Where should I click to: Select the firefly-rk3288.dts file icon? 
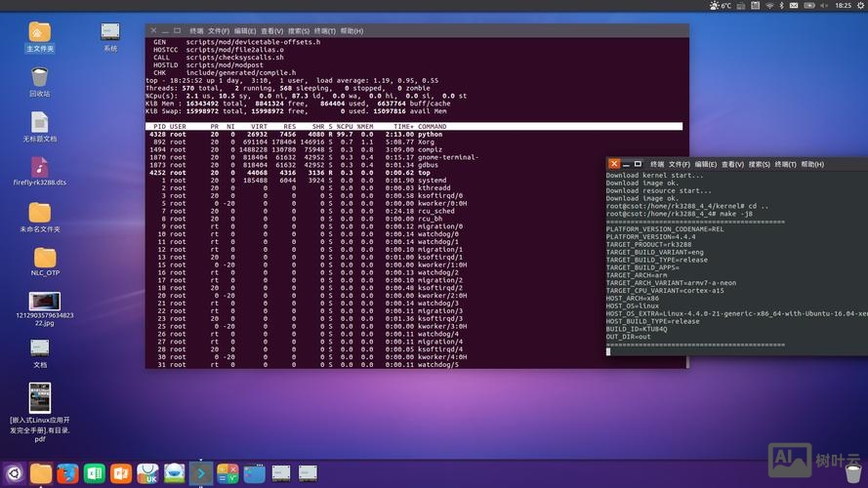tap(39, 168)
